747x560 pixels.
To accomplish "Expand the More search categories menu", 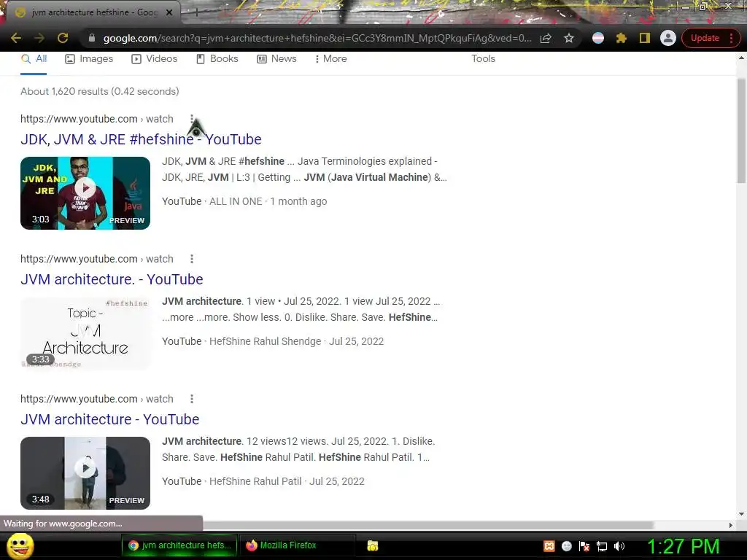I will click(x=330, y=59).
